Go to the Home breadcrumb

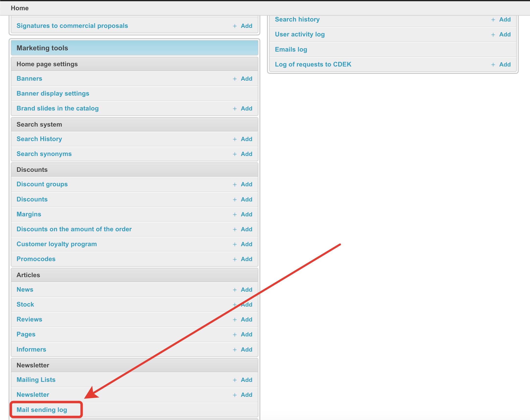(20, 8)
